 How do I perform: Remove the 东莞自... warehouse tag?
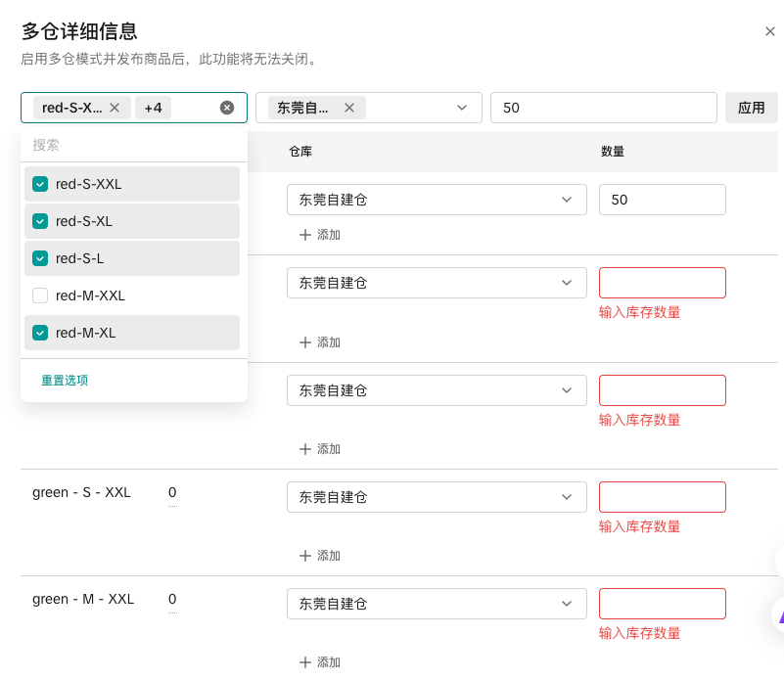click(x=349, y=108)
